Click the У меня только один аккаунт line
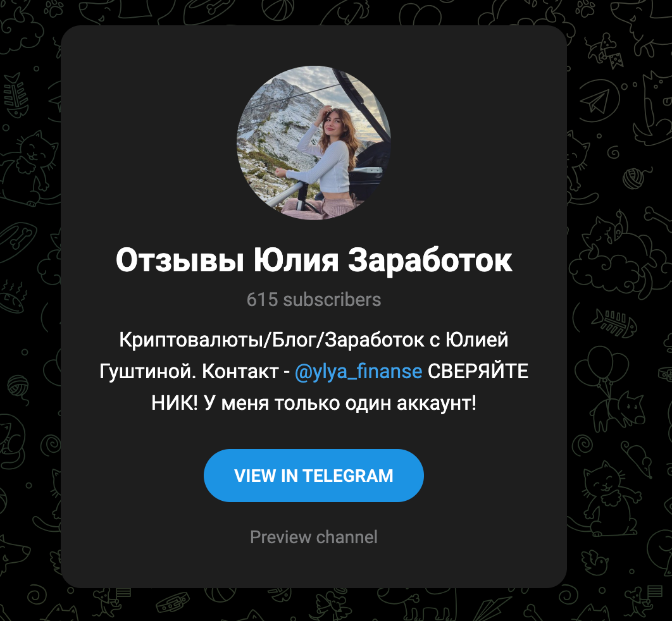 [340, 403]
